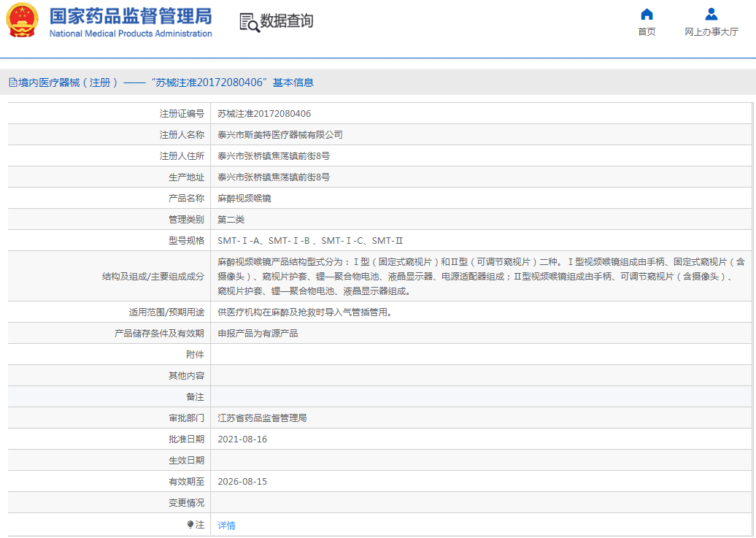Click the 结构及组成/主要组成成分 label

[153, 277]
